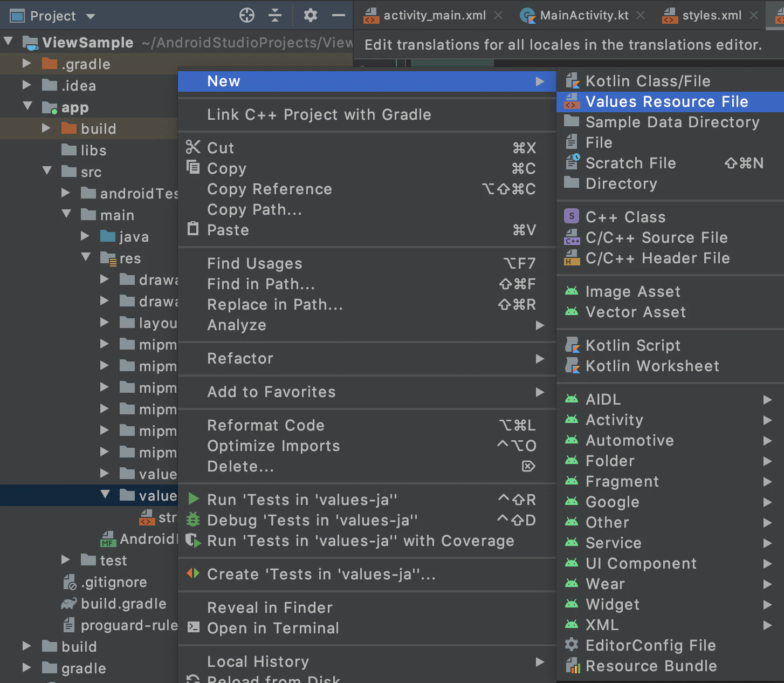The image size is (784, 683).
Task: Expand the androidTest folder arrow
Action: click(x=66, y=193)
